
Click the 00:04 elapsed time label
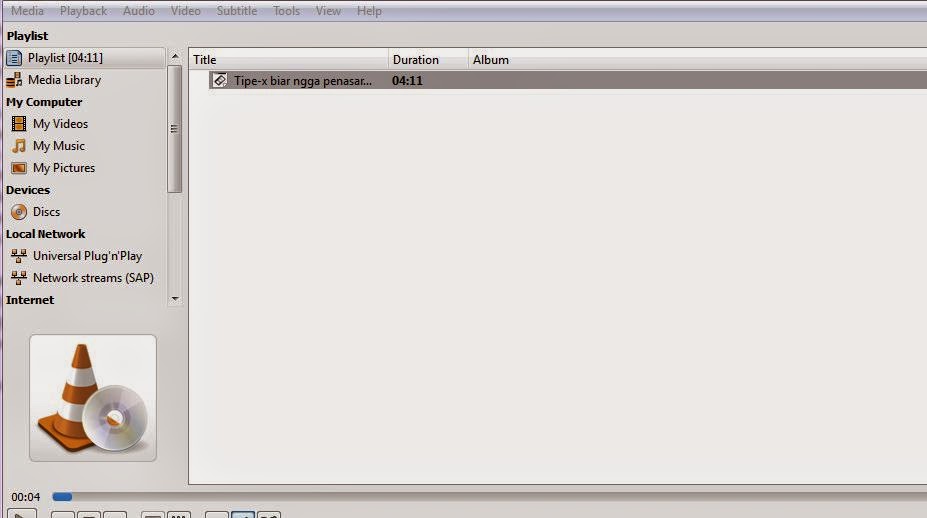[25, 497]
